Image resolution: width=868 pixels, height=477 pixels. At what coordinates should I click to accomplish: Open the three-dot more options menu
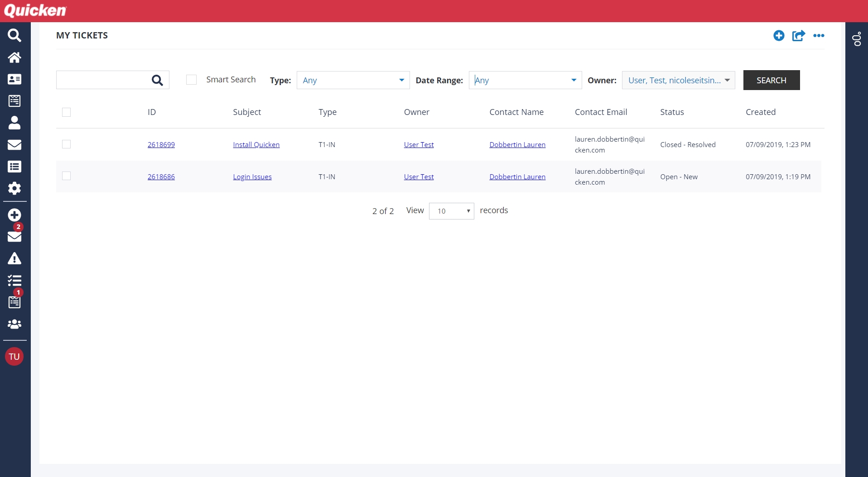pos(819,36)
